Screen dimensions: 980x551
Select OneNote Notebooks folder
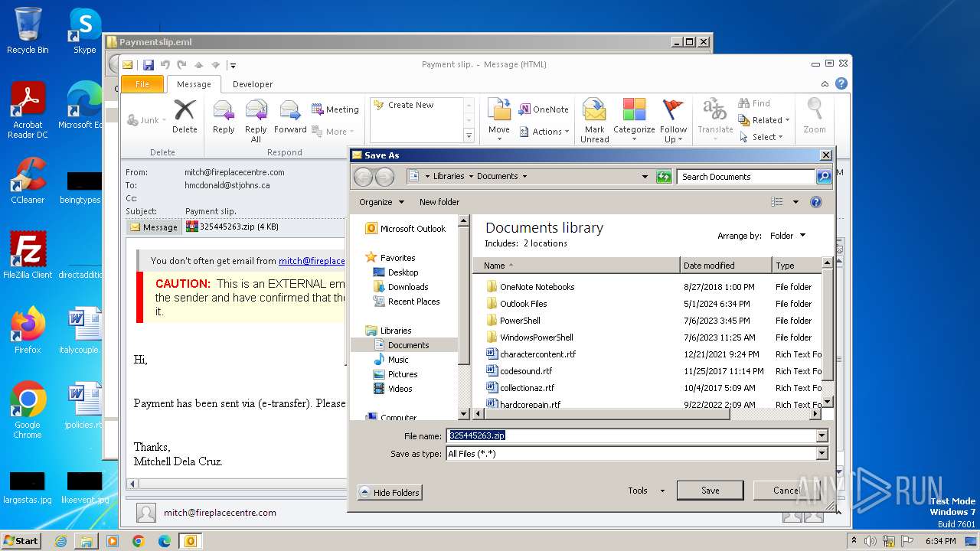[530, 287]
